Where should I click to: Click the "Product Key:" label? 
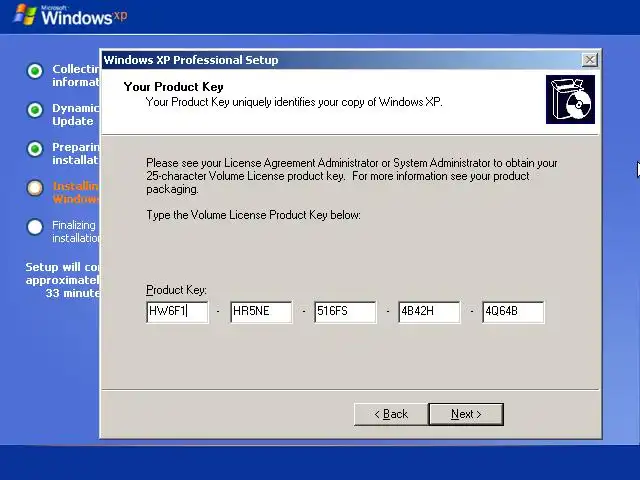[x=176, y=290]
